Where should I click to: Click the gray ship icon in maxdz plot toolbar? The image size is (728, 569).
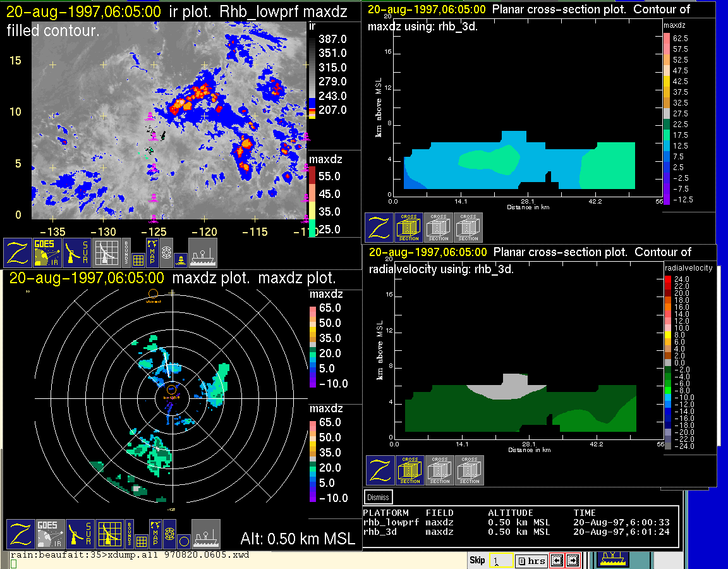[x=206, y=534]
